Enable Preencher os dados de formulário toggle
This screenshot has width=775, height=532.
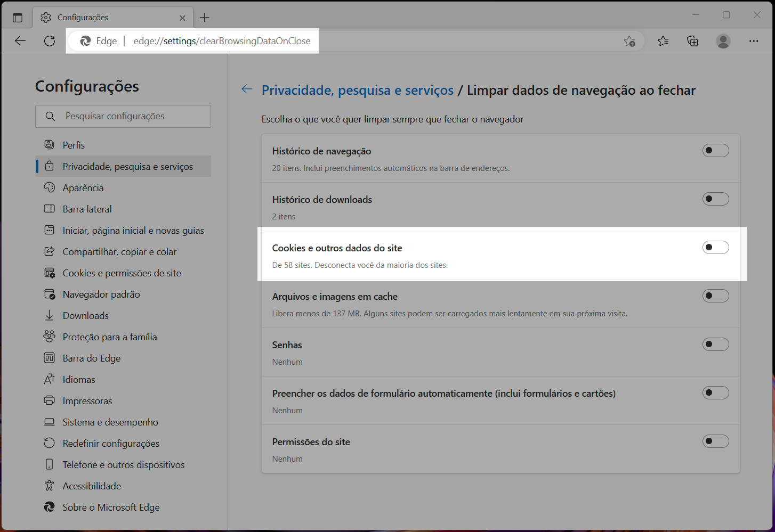715,393
